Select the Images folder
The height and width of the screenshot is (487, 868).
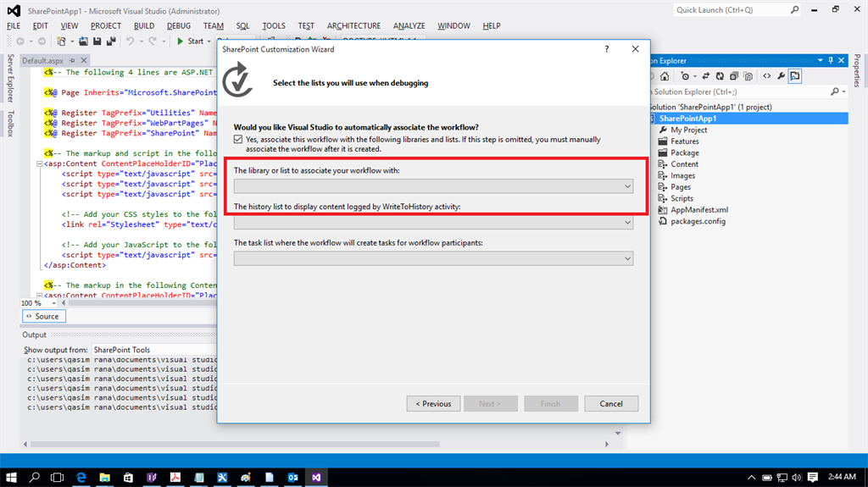(x=682, y=175)
